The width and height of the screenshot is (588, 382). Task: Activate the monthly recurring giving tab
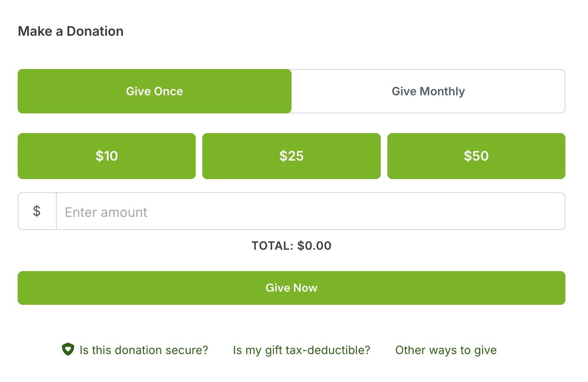point(428,91)
